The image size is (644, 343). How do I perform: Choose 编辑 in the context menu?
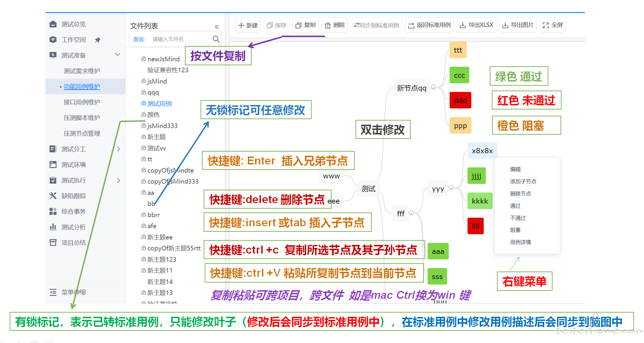pos(515,169)
